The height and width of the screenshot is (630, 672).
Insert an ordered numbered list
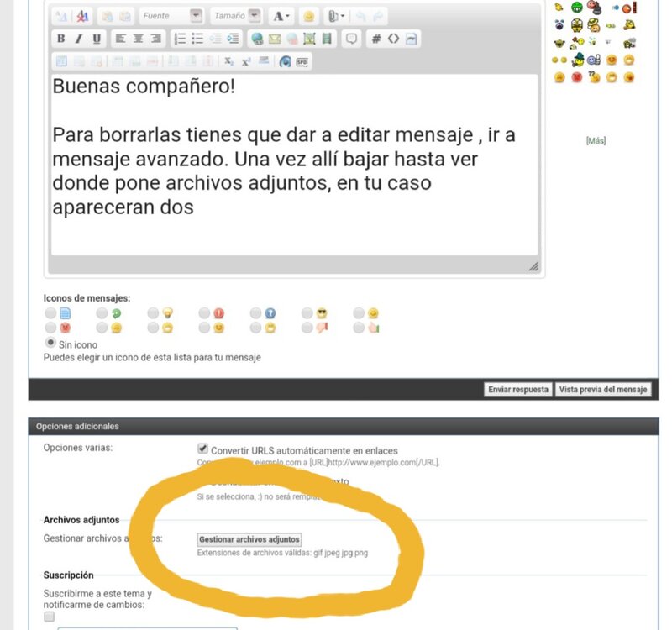click(180, 39)
